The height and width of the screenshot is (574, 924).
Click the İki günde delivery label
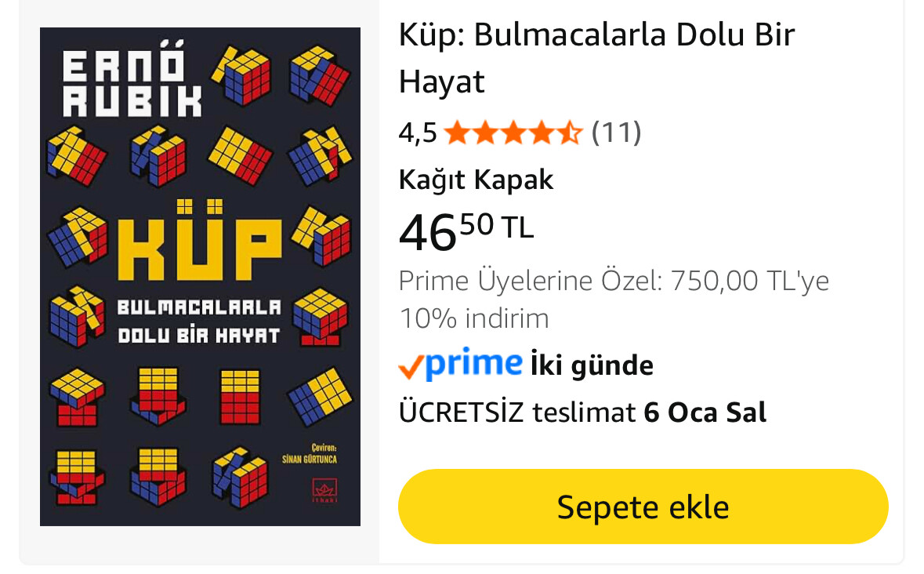592,365
